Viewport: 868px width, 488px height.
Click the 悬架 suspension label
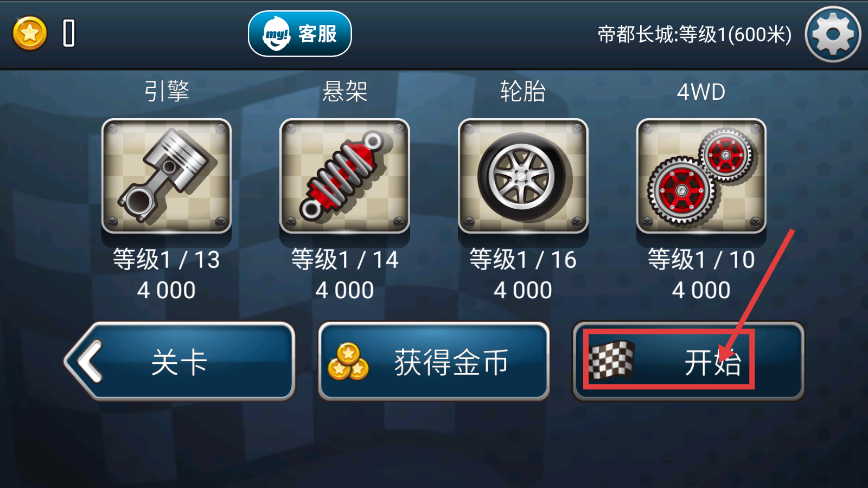[344, 91]
